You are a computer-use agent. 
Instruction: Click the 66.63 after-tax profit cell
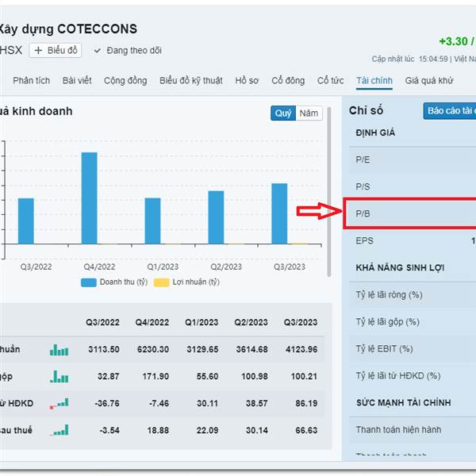[306, 431]
